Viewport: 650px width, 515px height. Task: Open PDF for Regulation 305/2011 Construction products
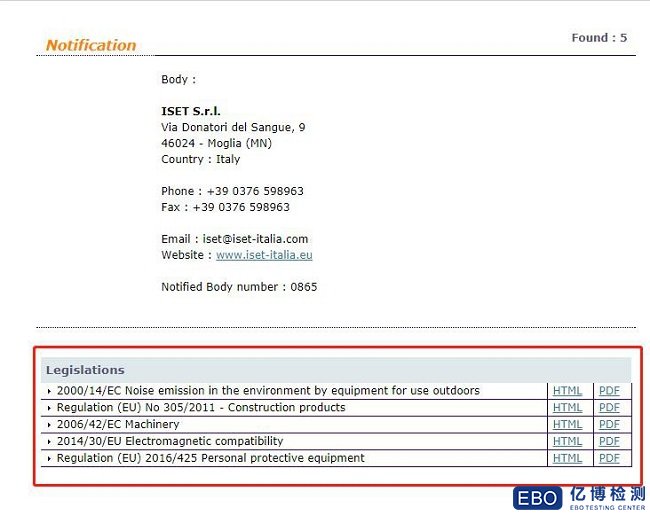tap(609, 408)
